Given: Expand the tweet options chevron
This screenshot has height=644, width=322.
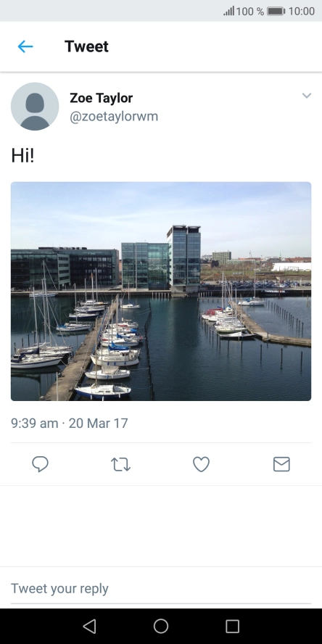Looking at the screenshot, I should pyautogui.click(x=306, y=96).
